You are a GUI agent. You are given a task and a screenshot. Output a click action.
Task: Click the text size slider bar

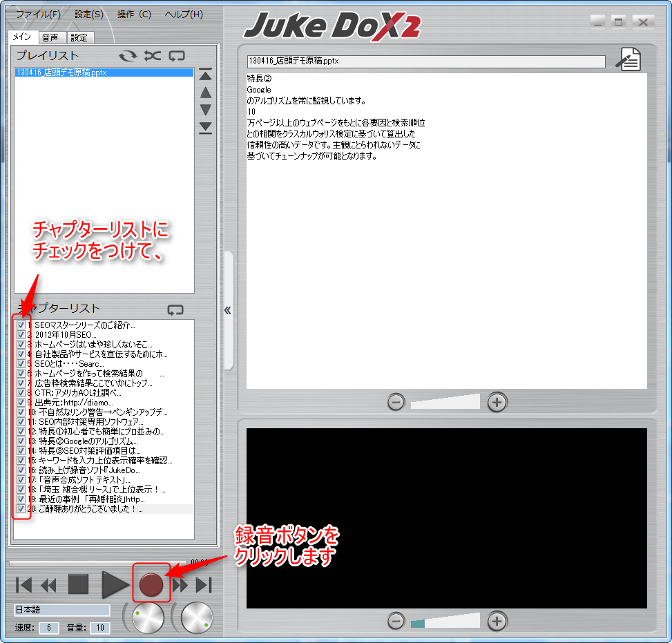pos(445,402)
